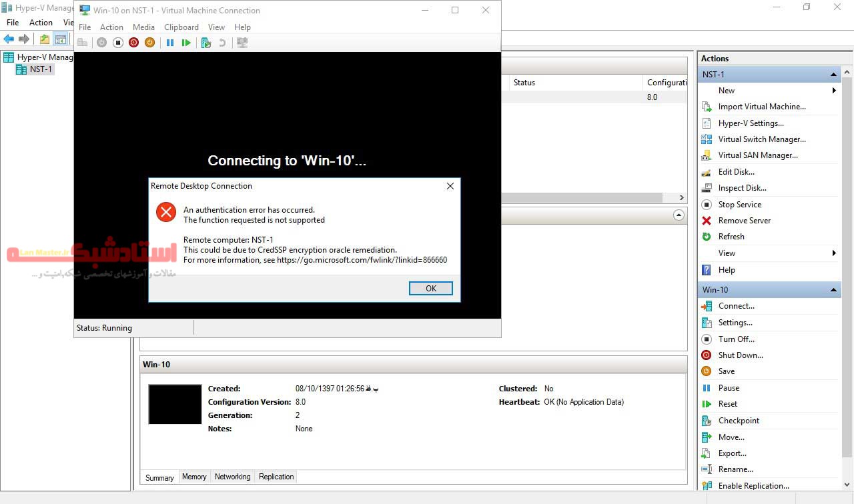The height and width of the screenshot is (504, 854).
Task: Open the File menu in VM Connection window
Action: coord(85,27)
